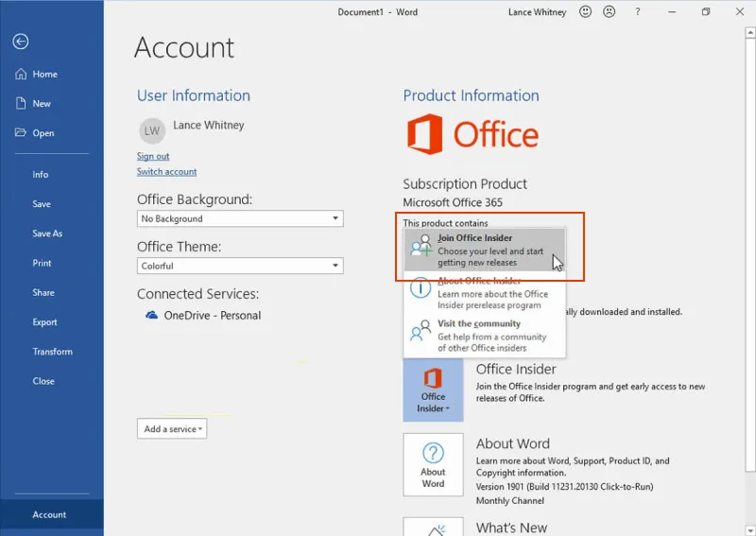This screenshot has width=756, height=536.
Task: Click the Office logo under Product Information
Action: tap(472, 134)
